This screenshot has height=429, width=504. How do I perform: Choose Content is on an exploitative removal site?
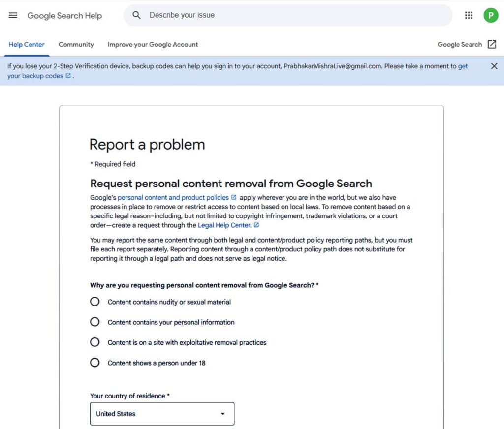94,342
